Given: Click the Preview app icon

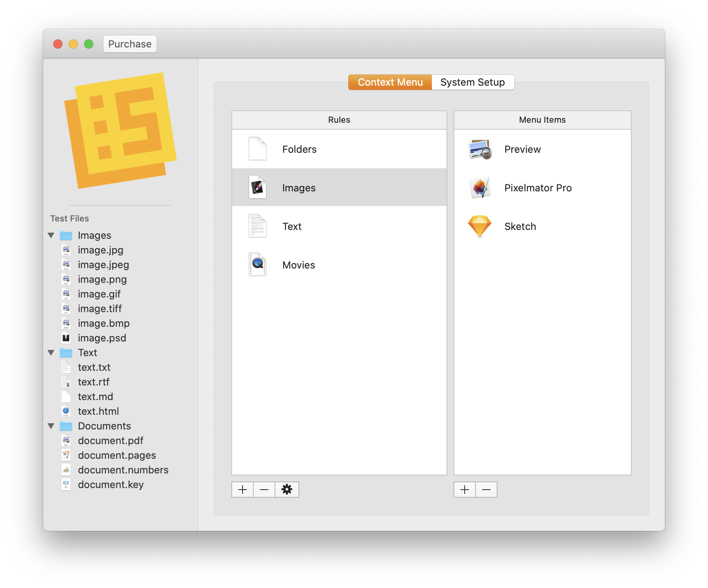Looking at the screenshot, I should click(x=480, y=149).
